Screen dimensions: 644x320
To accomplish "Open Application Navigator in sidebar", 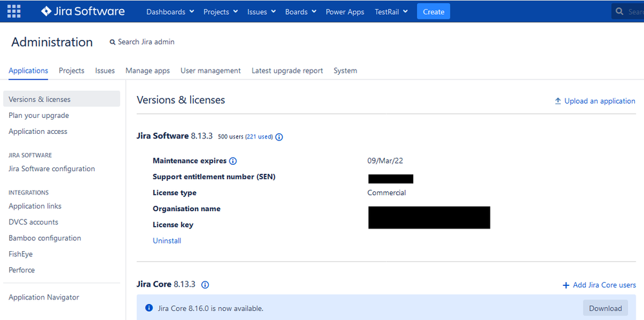I will click(x=44, y=297).
